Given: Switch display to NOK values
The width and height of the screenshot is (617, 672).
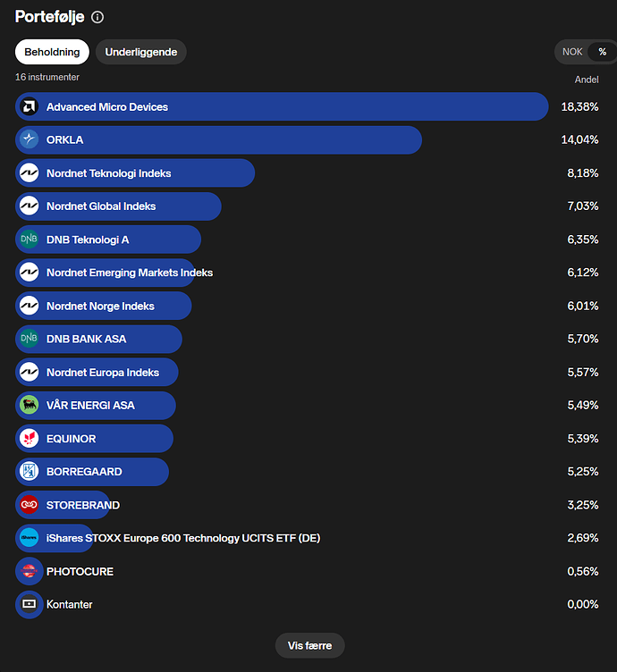Looking at the screenshot, I should (572, 52).
